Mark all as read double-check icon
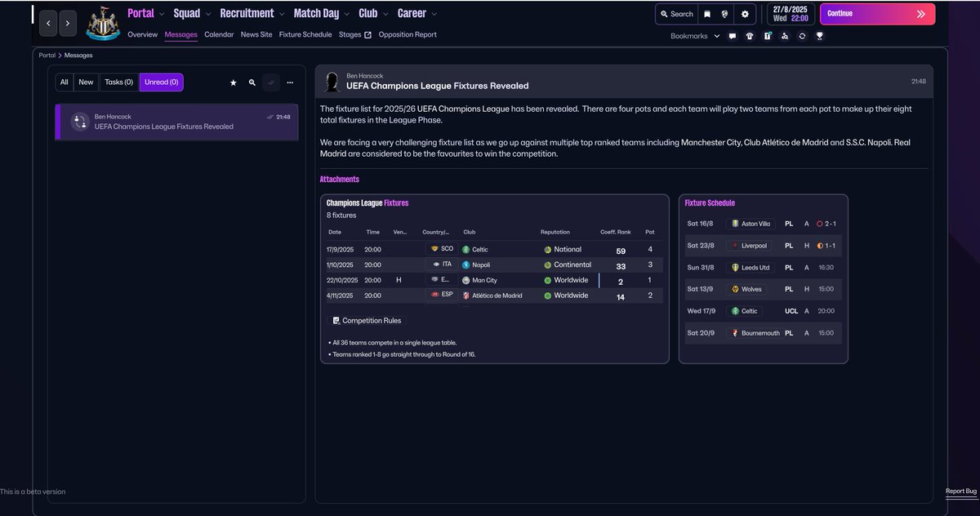The image size is (980, 516). (271, 82)
